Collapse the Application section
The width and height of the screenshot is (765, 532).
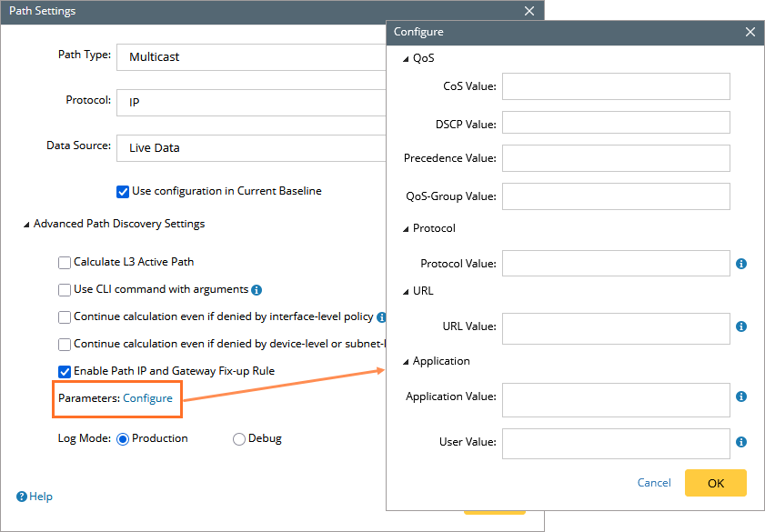click(406, 362)
